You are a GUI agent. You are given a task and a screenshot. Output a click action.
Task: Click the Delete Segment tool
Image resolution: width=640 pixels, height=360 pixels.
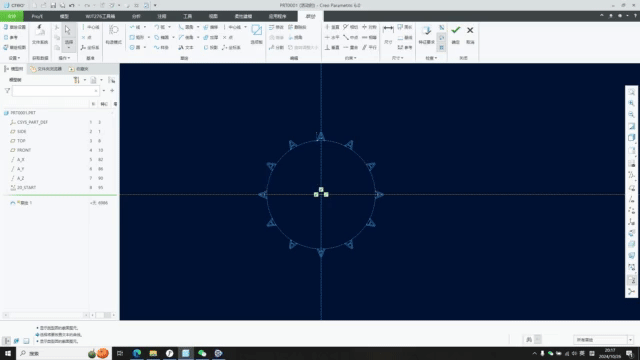tap(298, 27)
